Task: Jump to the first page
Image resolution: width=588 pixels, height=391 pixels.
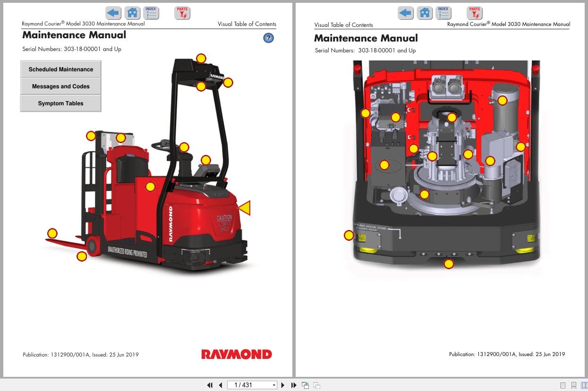Action: 210,385
